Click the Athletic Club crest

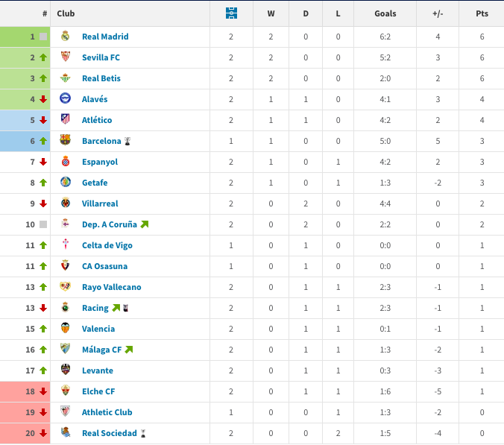(x=66, y=411)
